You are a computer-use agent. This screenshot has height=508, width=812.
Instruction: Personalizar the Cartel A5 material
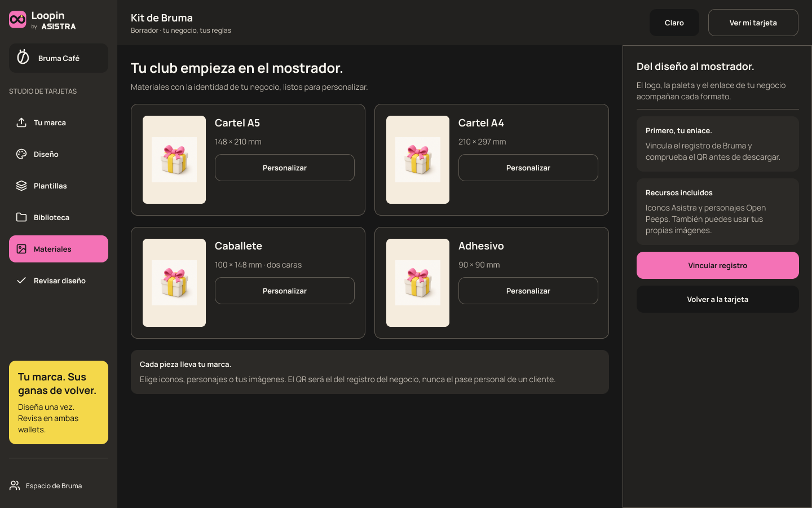285,168
